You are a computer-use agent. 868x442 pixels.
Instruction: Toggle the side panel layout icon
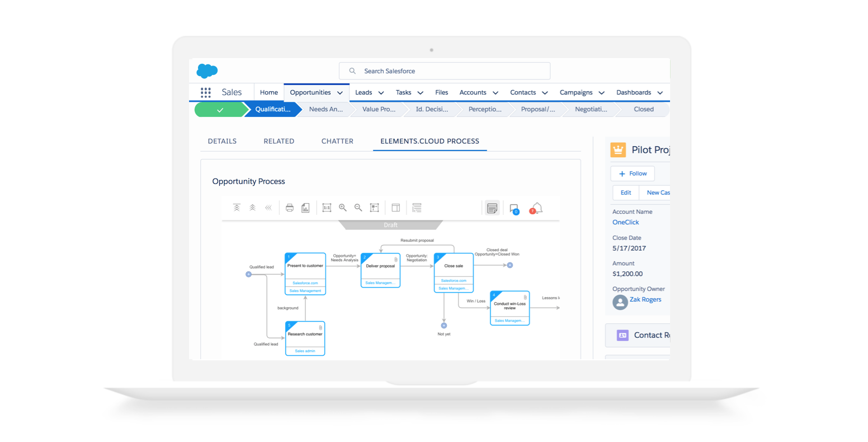point(395,208)
